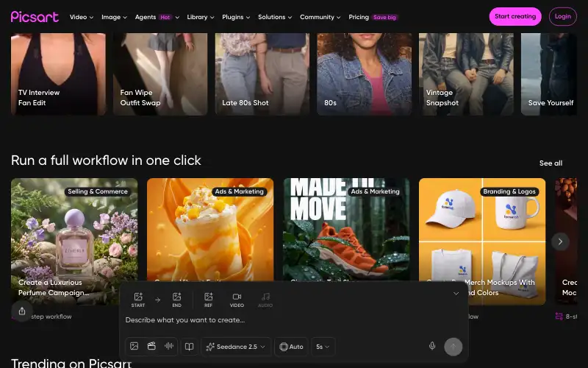Viewport: 588px width, 368px height.
Task: Expand the Community menu
Action: coord(320,17)
